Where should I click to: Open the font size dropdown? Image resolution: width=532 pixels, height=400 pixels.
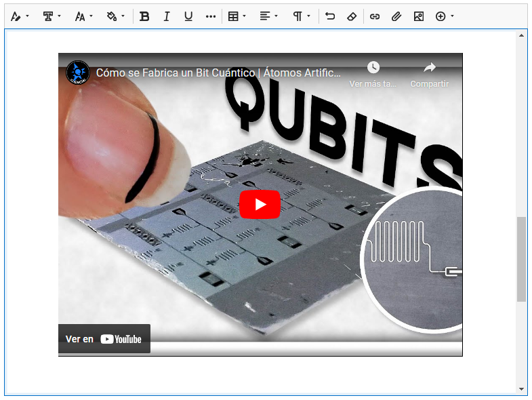(x=83, y=16)
